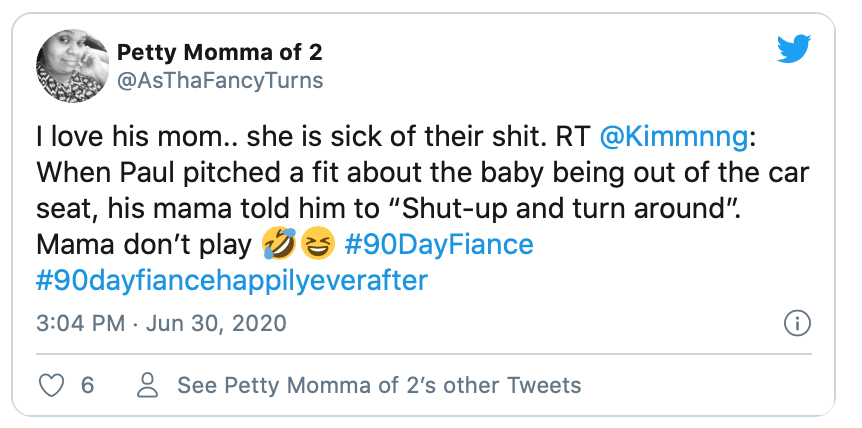Click the like count number 6
The image size is (862, 428).
[x=87, y=385]
